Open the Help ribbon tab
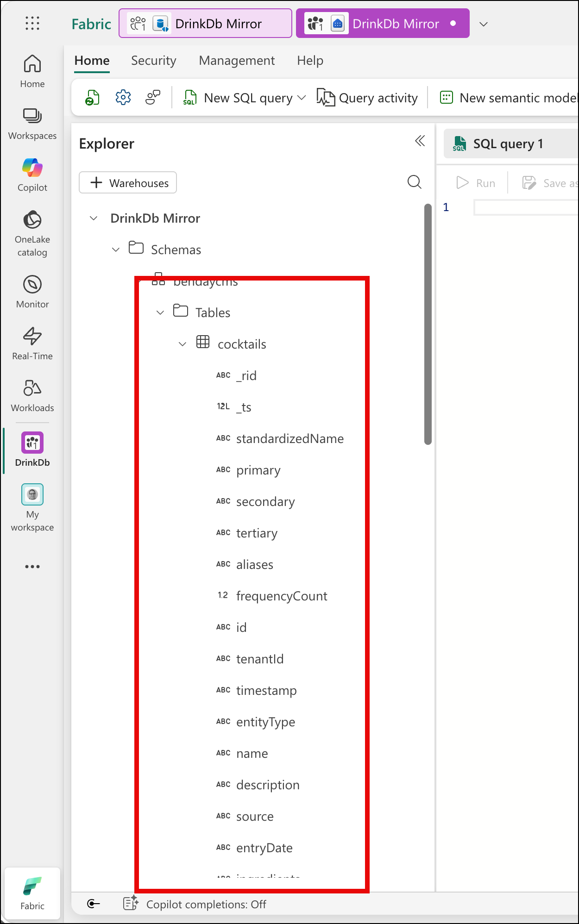579x924 pixels. click(x=310, y=61)
